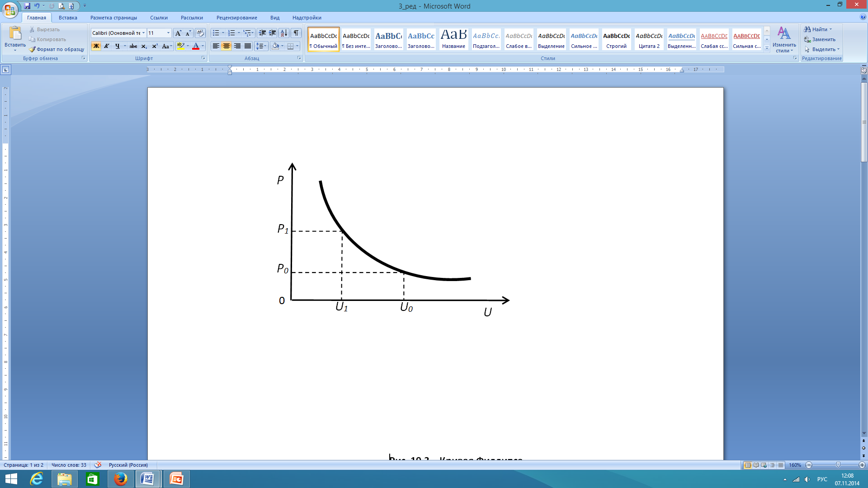Open the Шрифт dialog launcher

point(203,58)
